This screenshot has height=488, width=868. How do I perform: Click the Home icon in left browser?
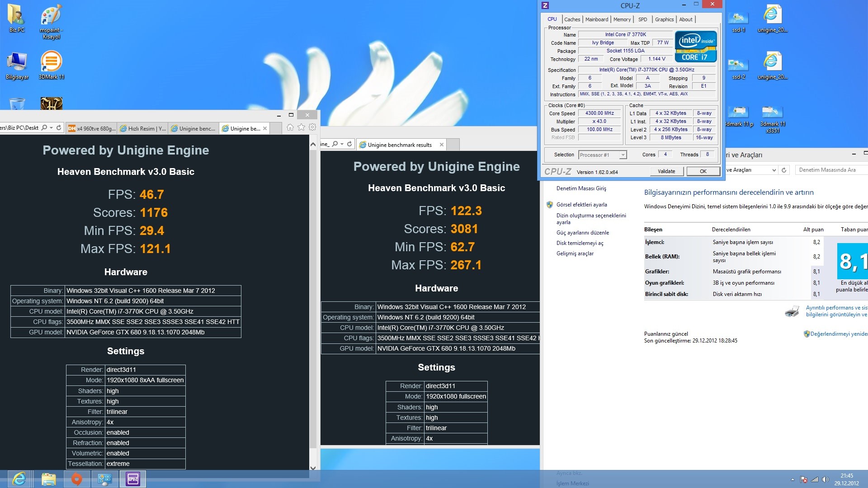290,128
